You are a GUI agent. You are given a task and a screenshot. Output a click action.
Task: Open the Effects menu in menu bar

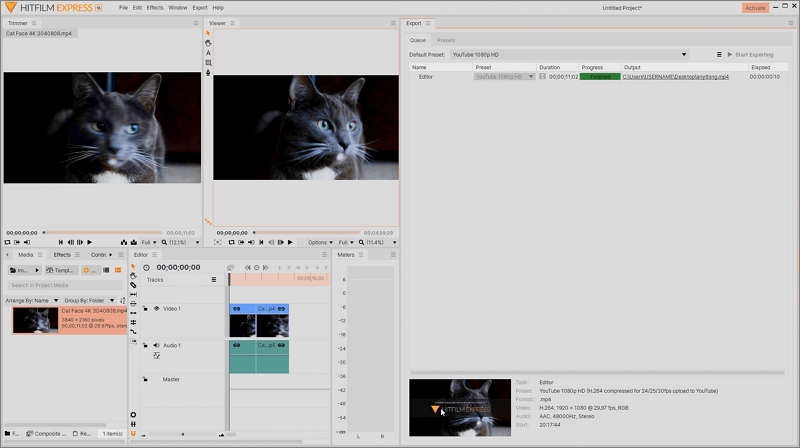155,8
